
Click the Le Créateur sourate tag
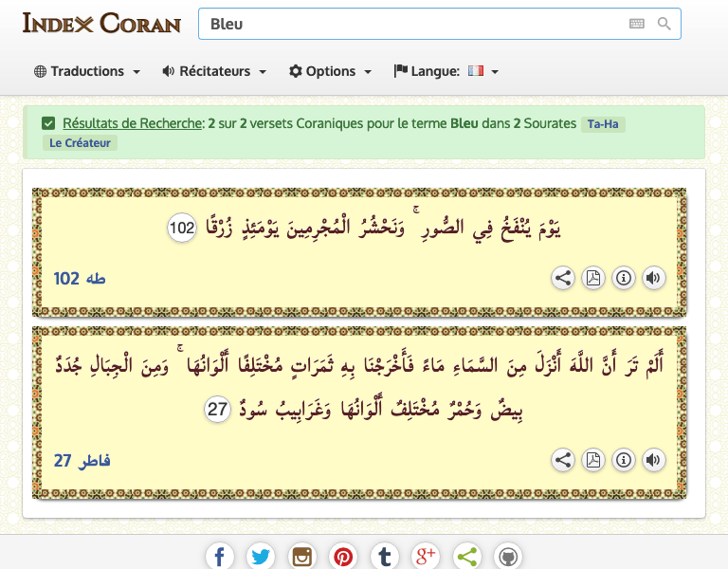[79, 143]
